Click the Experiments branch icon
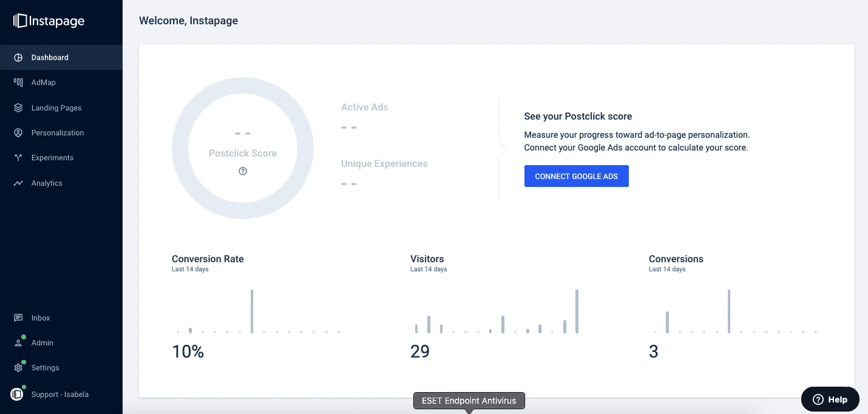The height and width of the screenshot is (414, 868). tap(18, 158)
